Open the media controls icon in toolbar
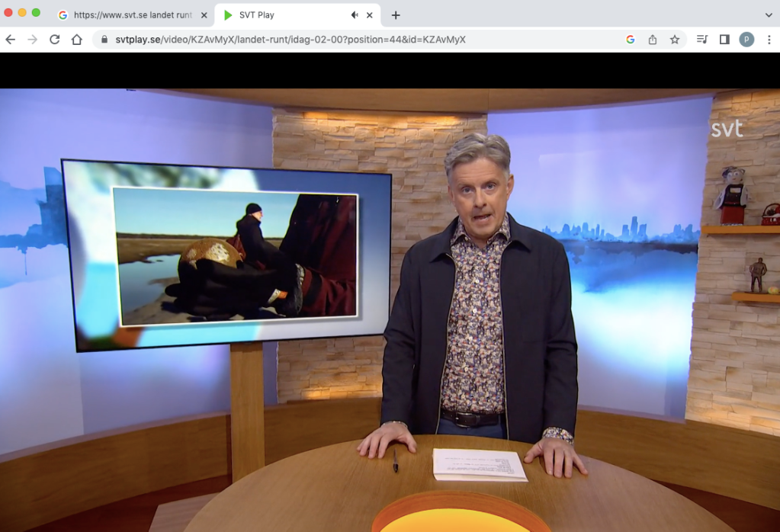780x532 pixels. coord(701,40)
